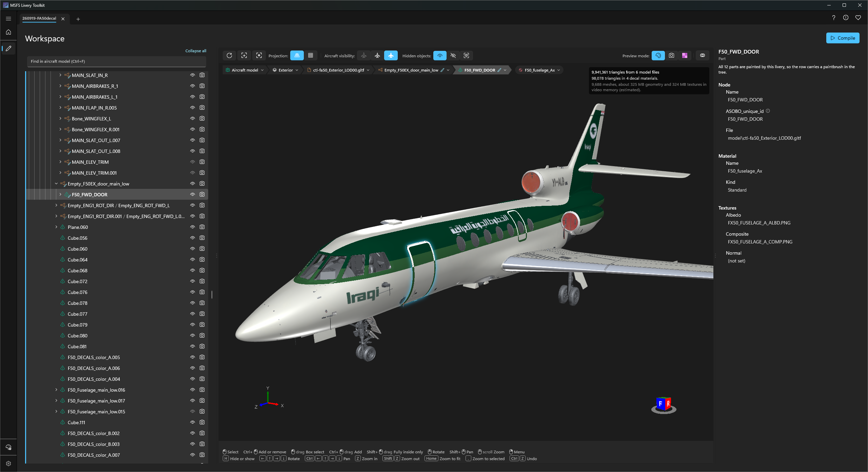Select the eye-in-frame hidden objects mode

pos(467,56)
